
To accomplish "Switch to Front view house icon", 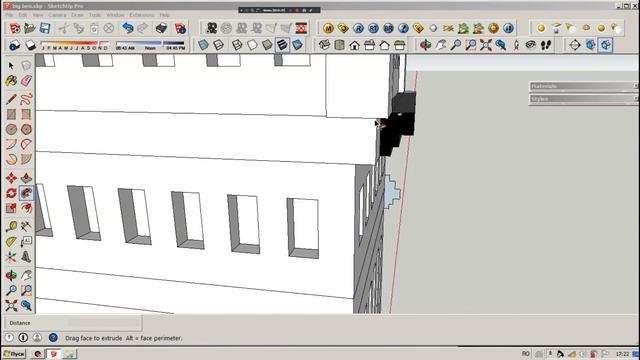I will (x=354, y=45).
